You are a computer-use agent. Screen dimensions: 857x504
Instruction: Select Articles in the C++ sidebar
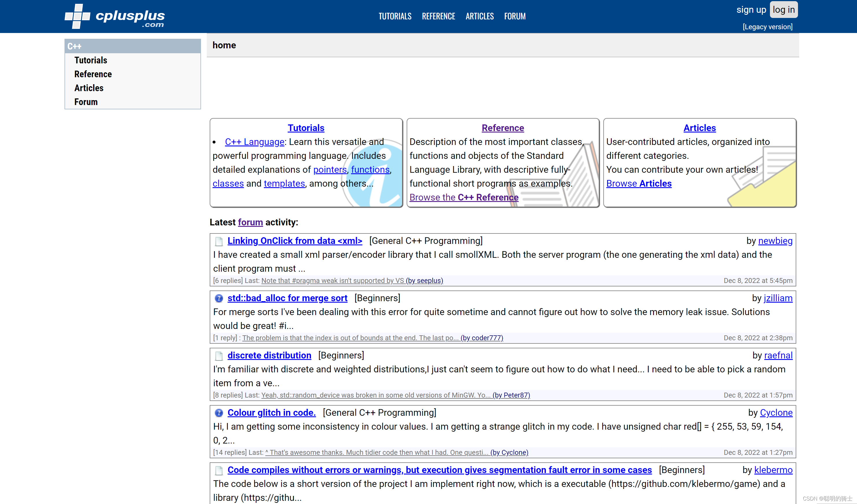click(x=89, y=88)
